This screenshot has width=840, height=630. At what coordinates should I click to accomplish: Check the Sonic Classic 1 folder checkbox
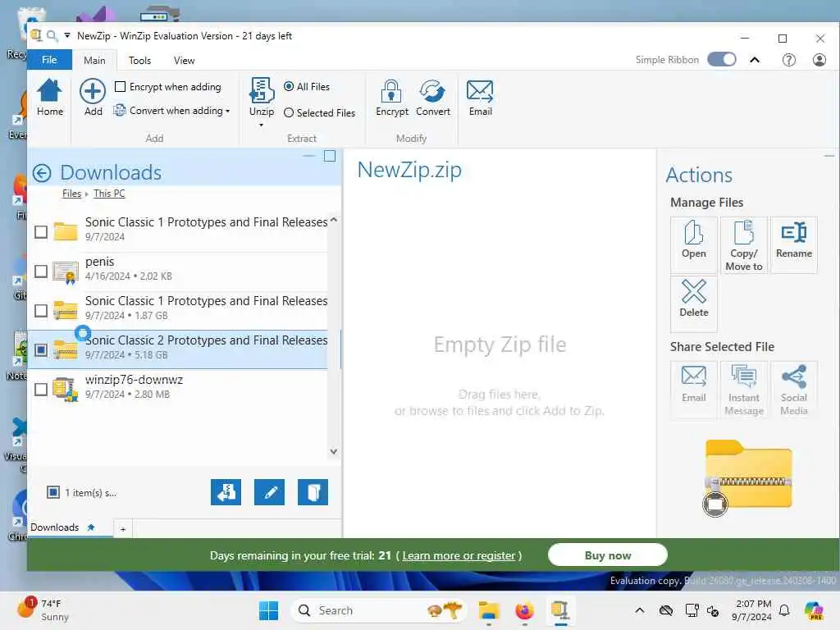[x=41, y=232]
